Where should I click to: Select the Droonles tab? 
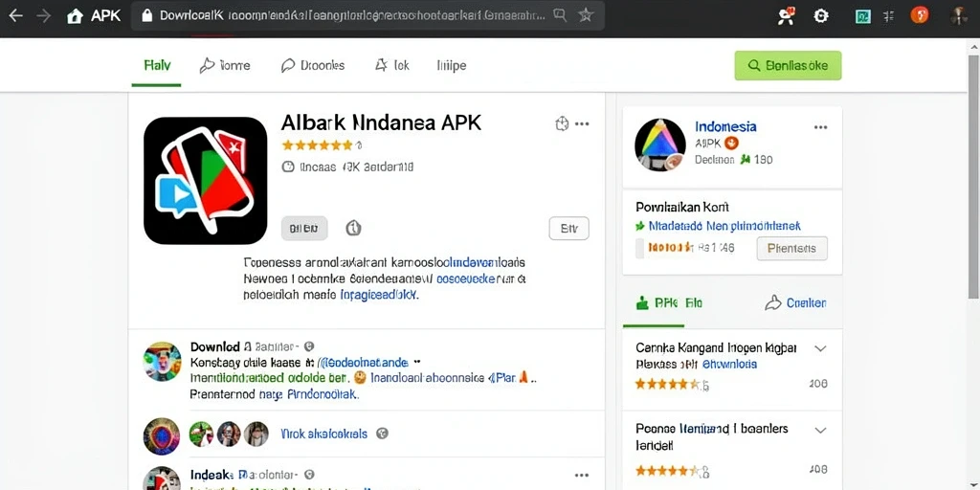coord(313,66)
